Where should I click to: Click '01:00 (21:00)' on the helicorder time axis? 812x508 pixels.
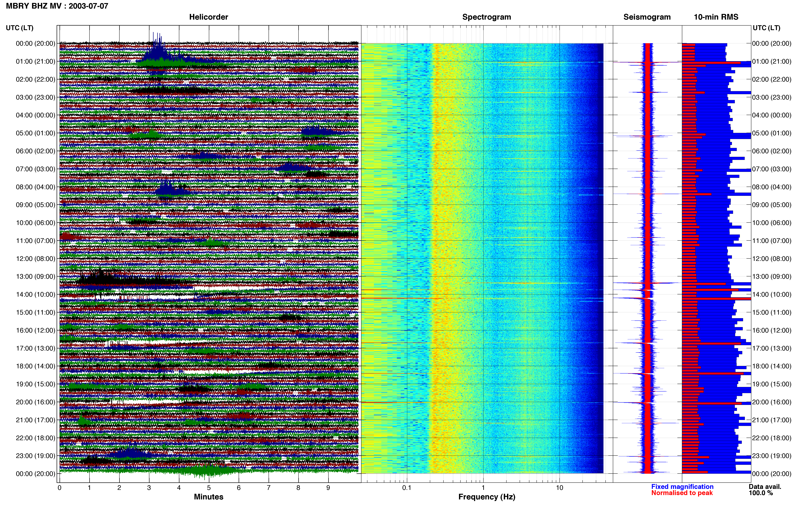coord(36,61)
